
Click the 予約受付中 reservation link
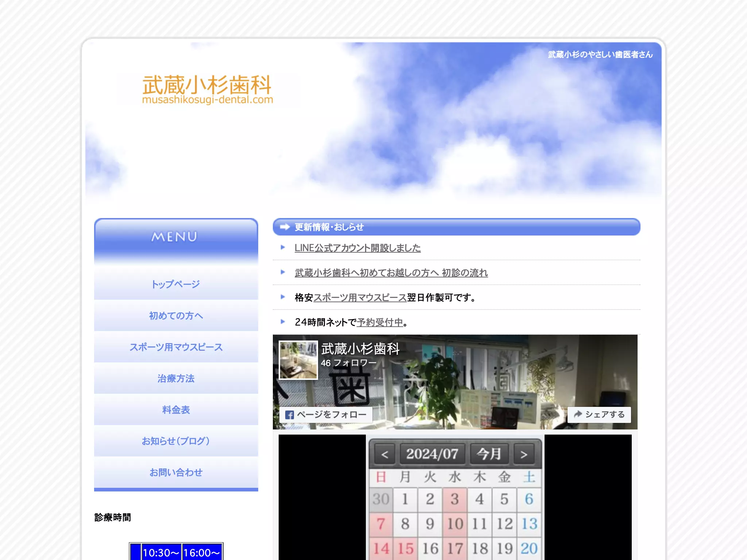(x=380, y=322)
